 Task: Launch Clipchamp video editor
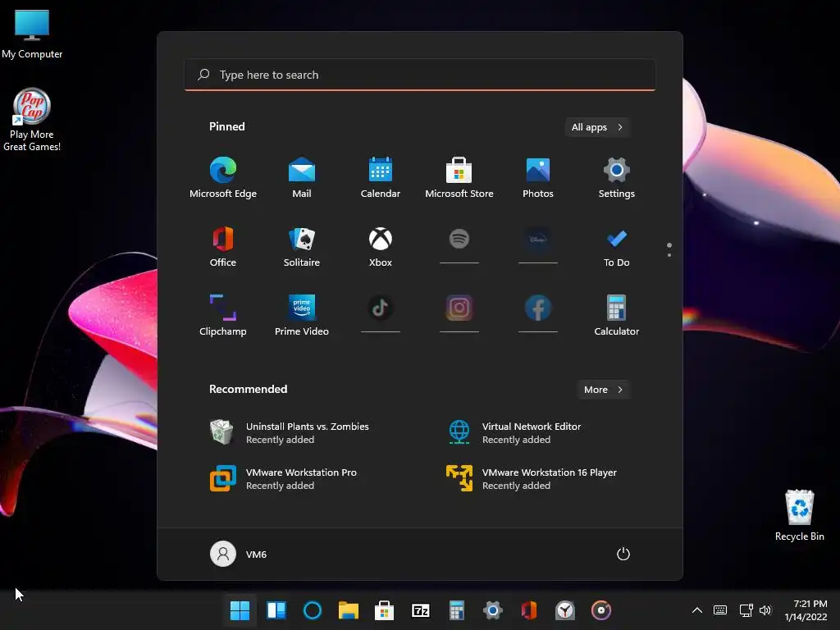coord(223,316)
